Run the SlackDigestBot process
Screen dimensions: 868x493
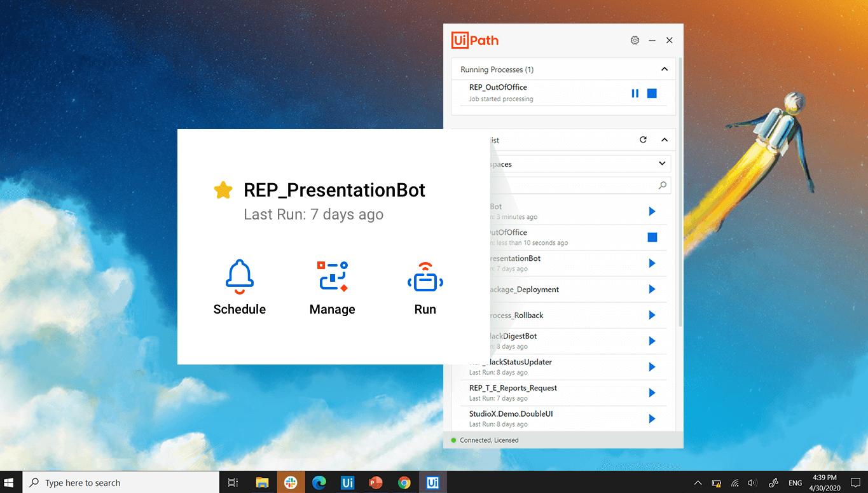tap(652, 341)
